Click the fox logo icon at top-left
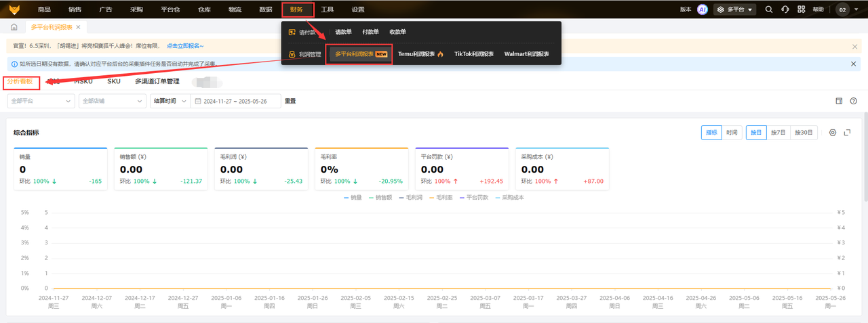 (x=14, y=9)
